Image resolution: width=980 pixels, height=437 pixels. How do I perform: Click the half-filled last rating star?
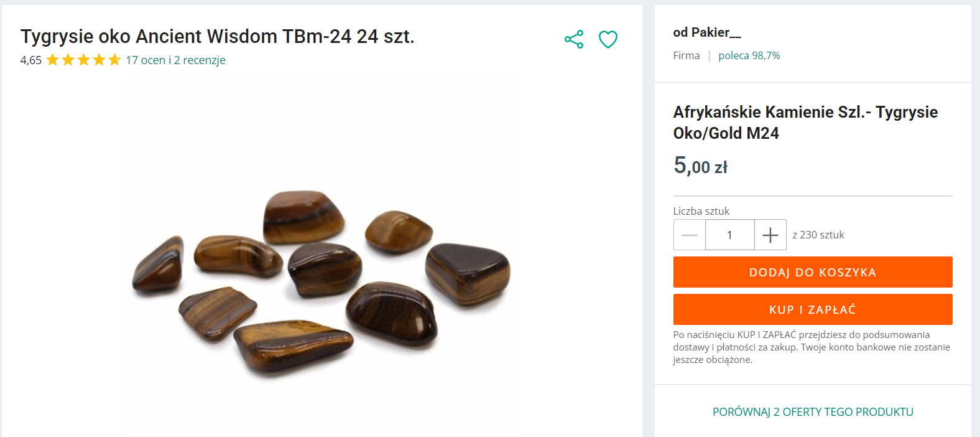click(114, 60)
